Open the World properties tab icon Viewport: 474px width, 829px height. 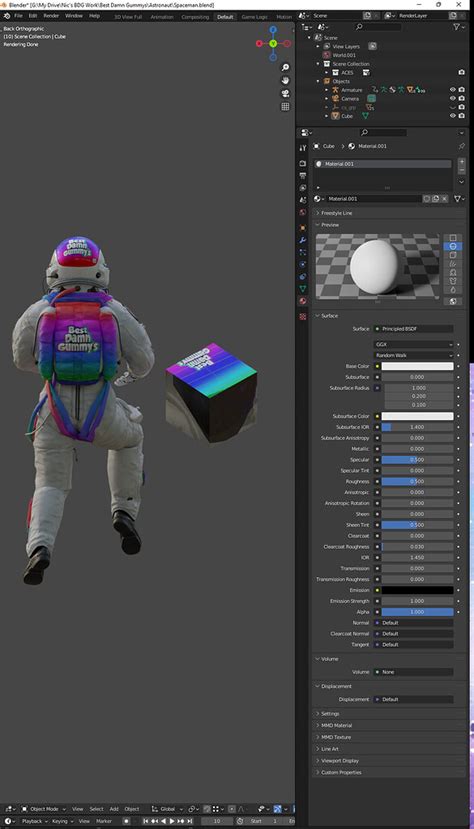[303, 213]
